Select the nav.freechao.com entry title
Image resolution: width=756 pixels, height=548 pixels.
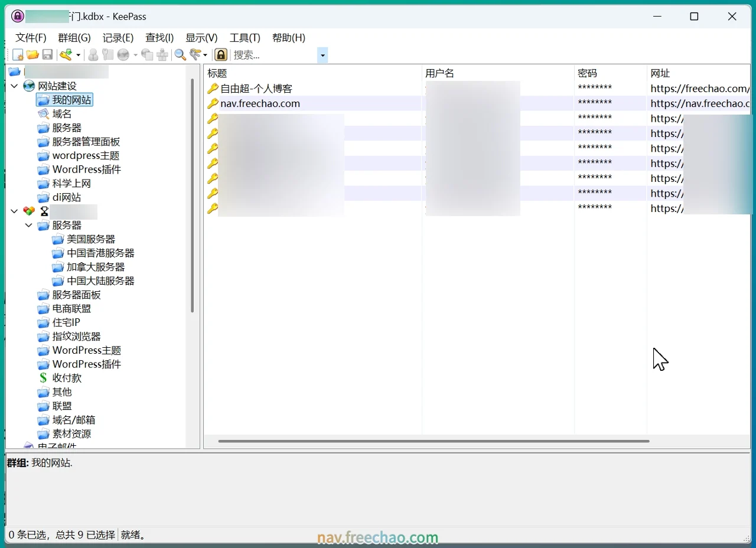coord(260,103)
